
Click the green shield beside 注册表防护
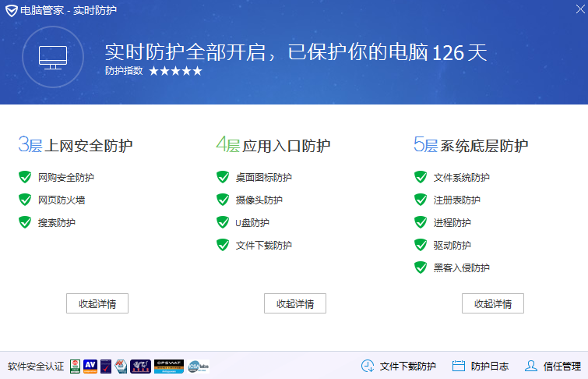point(421,200)
